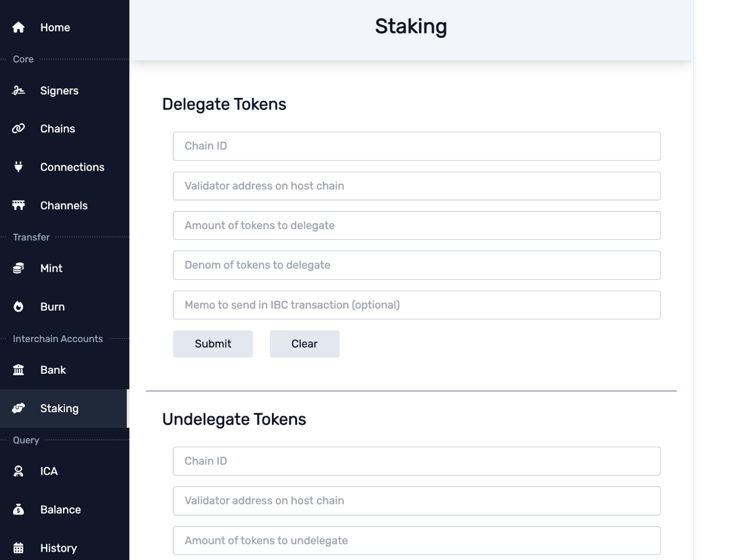Click the Home house icon

[x=18, y=28]
